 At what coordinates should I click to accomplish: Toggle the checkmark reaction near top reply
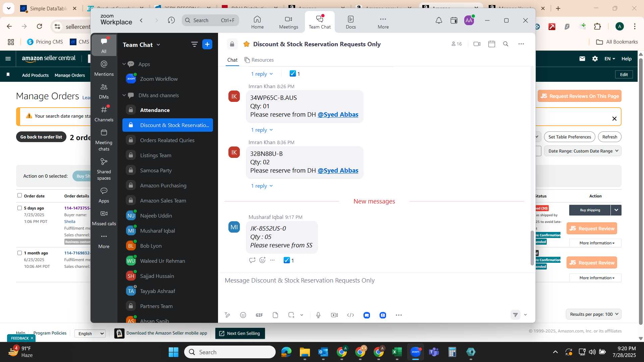point(295,73)
